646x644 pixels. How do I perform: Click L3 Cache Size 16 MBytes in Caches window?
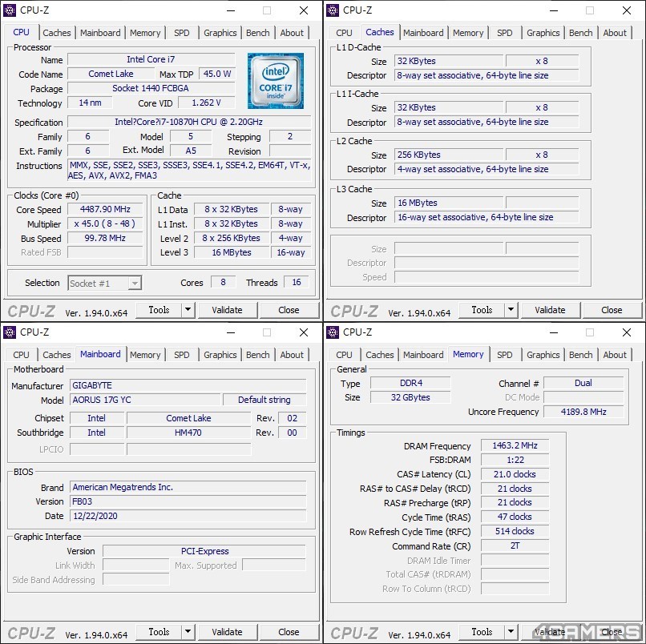[x=449, y=203]
